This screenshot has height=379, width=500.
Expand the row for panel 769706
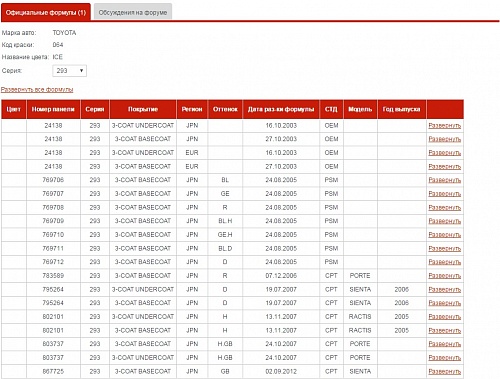pos(444,180)
